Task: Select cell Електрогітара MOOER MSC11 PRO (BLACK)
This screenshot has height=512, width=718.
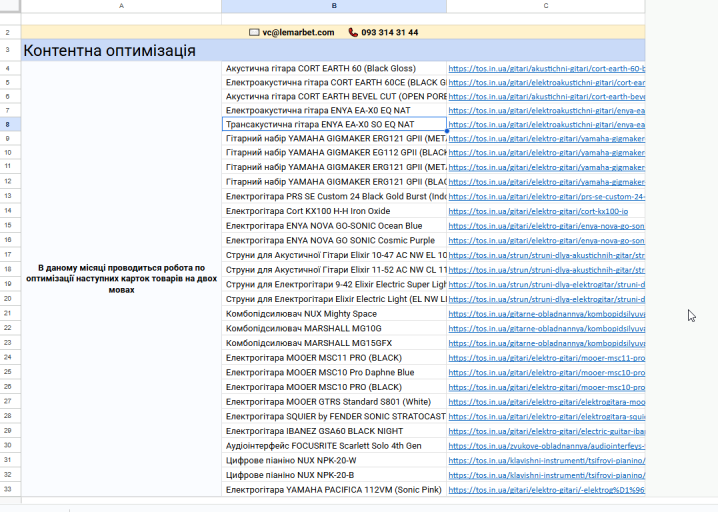Action: pos(334,358)
